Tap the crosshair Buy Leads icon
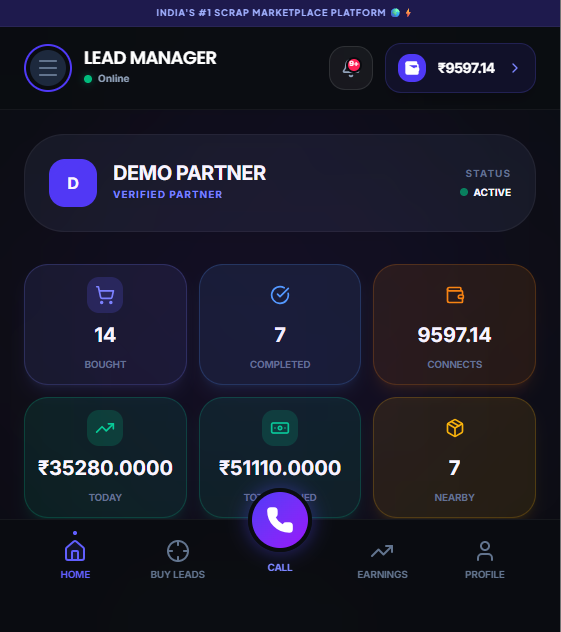 178,551
